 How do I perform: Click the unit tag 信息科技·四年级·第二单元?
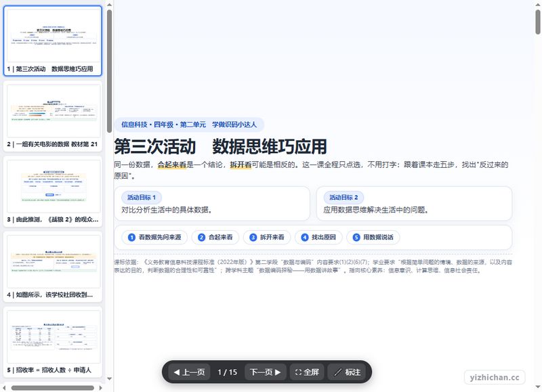tap(189, 125)
